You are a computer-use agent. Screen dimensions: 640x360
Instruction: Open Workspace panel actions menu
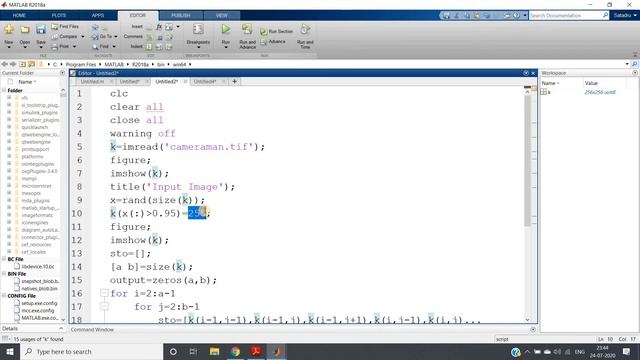pyautogui.click(x=635, y=73)
